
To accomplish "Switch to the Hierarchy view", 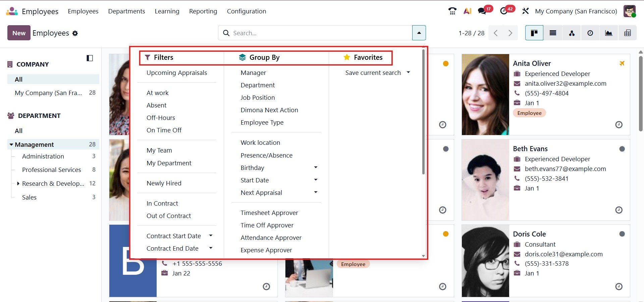I will pyautogui.click(x=572, y=33).
